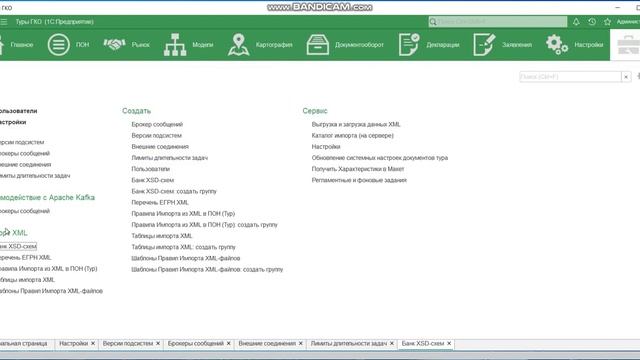
Task: Open Таблицы импорта XML under Создать
Action: pyautogui.click(x=162, y=236)
